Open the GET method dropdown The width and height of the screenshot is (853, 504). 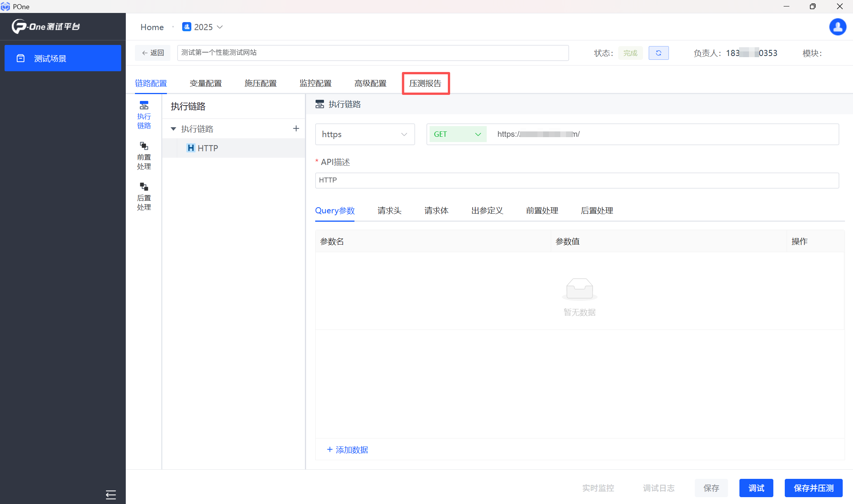point(457,134)
